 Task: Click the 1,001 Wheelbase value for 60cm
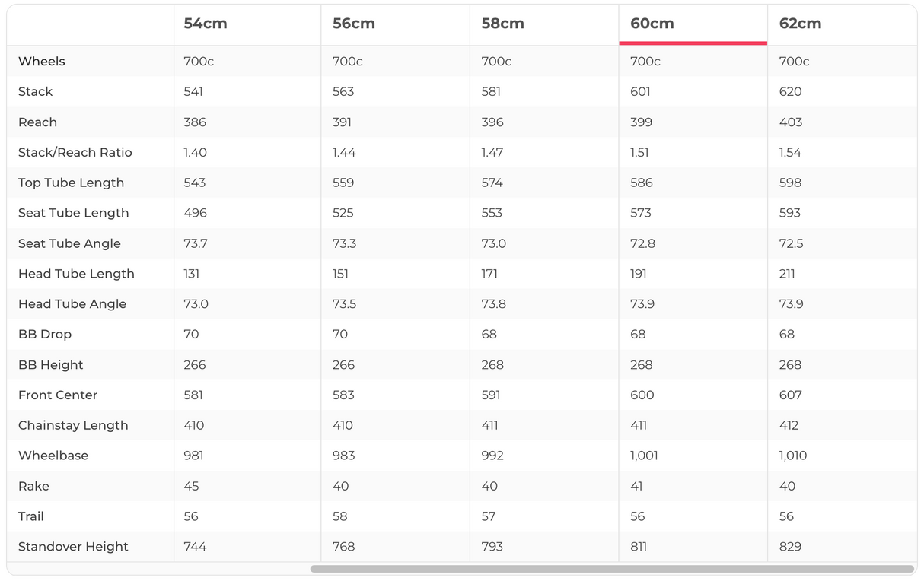(644, 456)
